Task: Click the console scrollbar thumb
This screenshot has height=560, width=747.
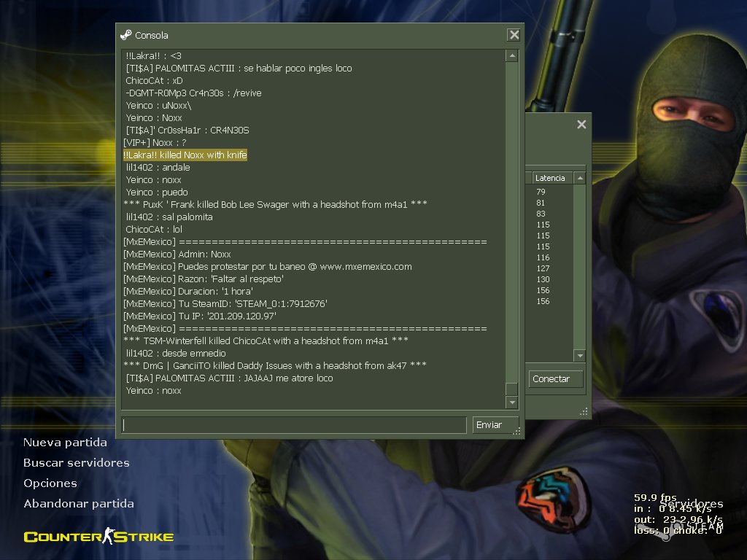Action: pos(511,389)
